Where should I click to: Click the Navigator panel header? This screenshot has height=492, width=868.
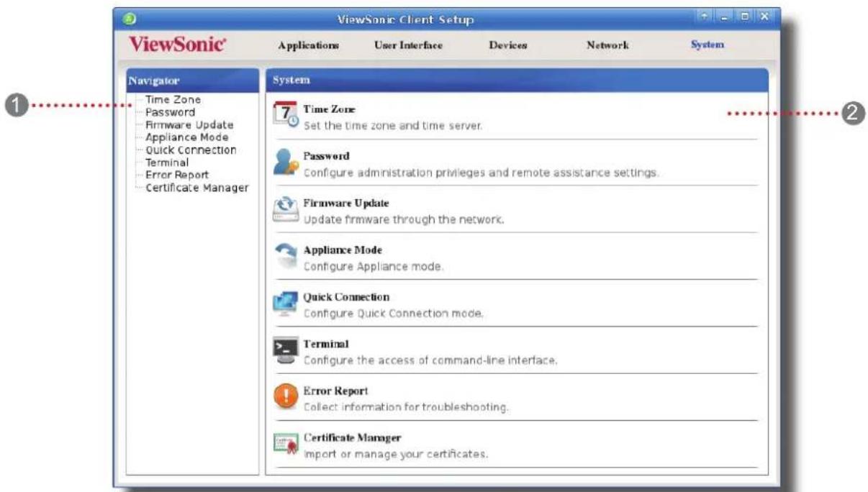192,81
